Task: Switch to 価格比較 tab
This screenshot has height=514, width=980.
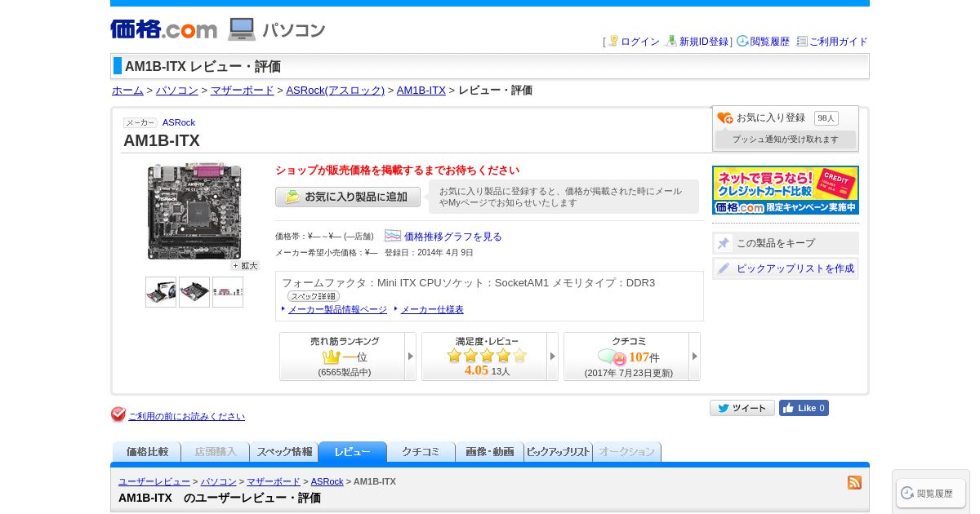Action: click(147, 452)
